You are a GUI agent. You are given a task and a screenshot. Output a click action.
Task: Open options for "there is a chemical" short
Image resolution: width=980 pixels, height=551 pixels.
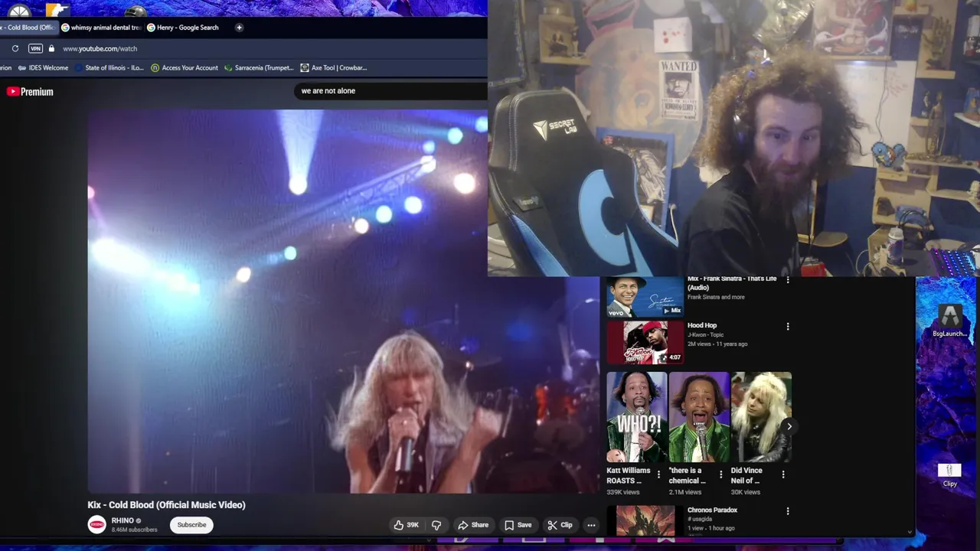click(x=720, y=474)
